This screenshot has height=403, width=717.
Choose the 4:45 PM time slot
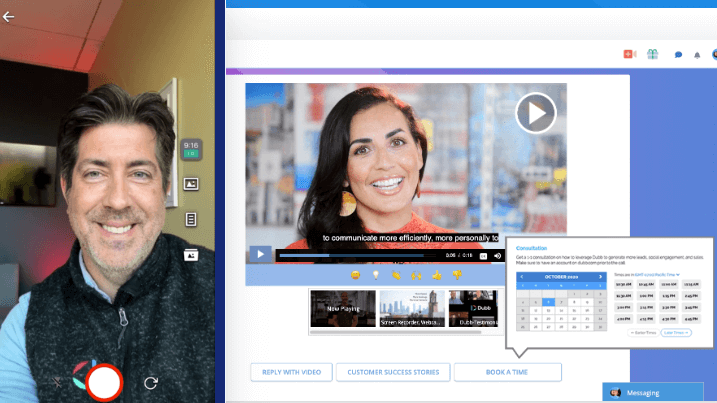(691, 319)
